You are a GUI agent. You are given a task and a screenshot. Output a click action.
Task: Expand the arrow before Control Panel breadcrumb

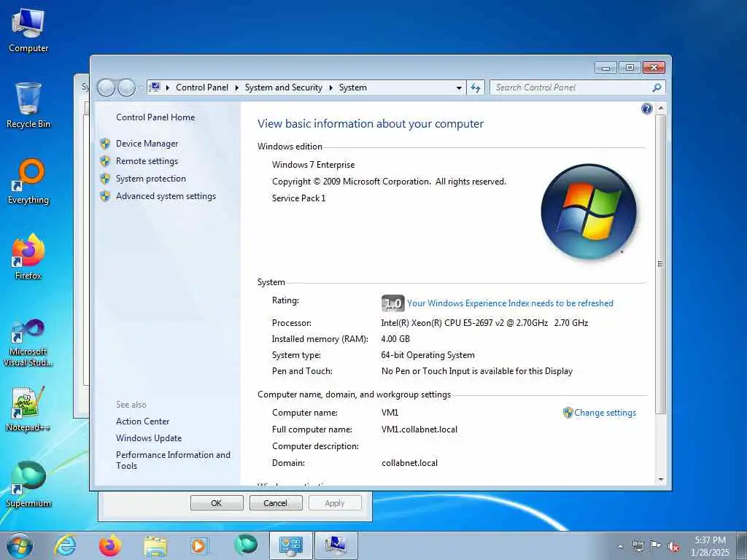click(x=168, y=87)
